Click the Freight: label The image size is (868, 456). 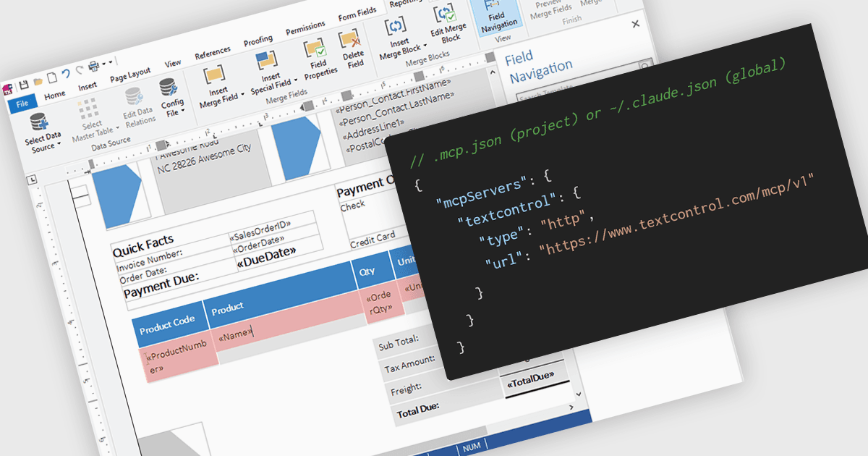coord(406,389)
